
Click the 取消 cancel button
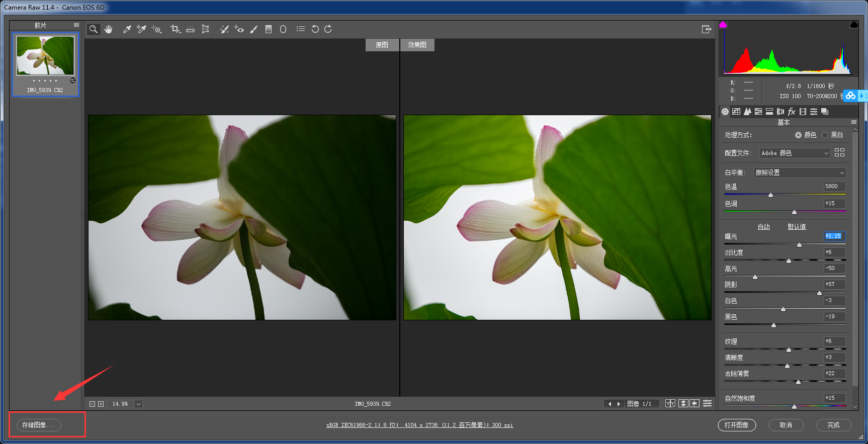786,425
